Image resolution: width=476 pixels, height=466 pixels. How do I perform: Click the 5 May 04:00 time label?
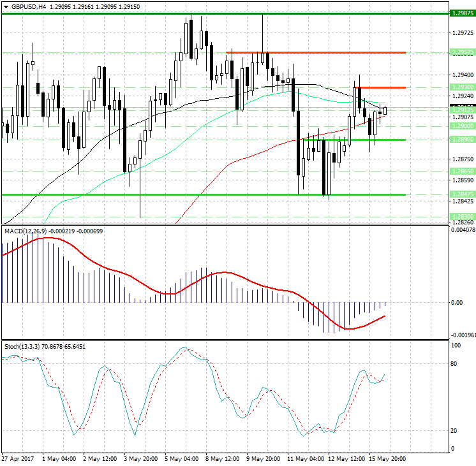pyautogui.click(x=183, y=459)
